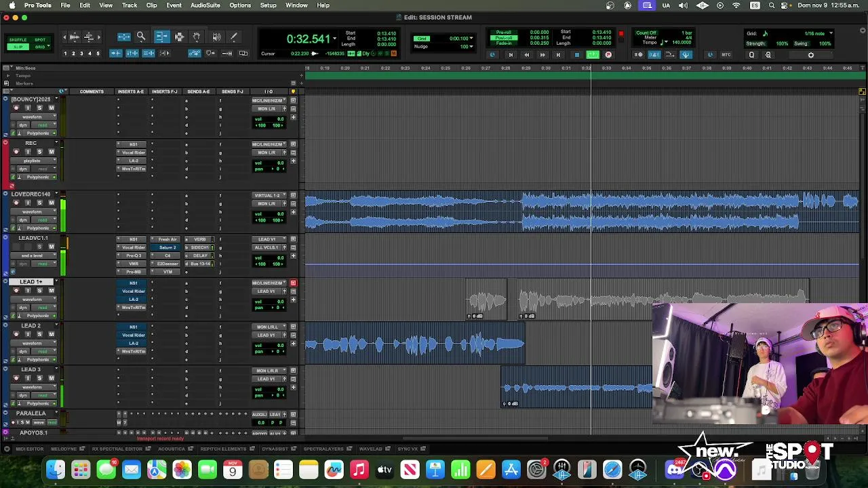Open Fresh Air insert on LEADVC1.1
The image size is (868, 488).
(x=167, y=239)
